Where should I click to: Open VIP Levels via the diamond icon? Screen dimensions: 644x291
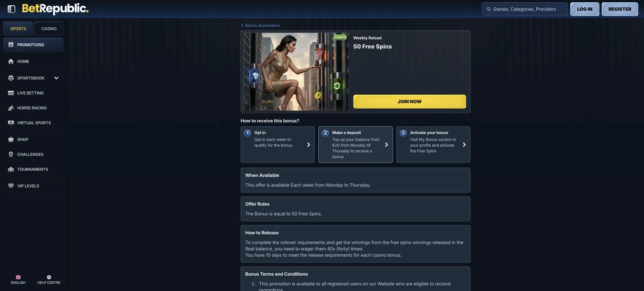click(11, 186)
